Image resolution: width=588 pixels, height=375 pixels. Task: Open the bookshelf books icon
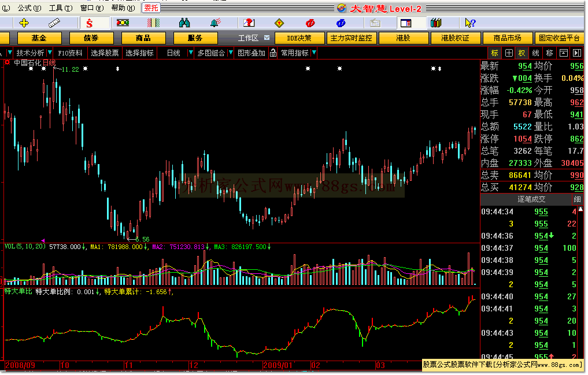pyautogui.click(x=436, y=23)
